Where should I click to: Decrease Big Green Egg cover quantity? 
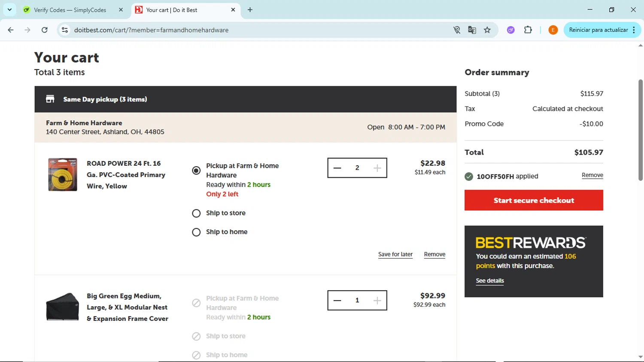[x=337, y=301]
